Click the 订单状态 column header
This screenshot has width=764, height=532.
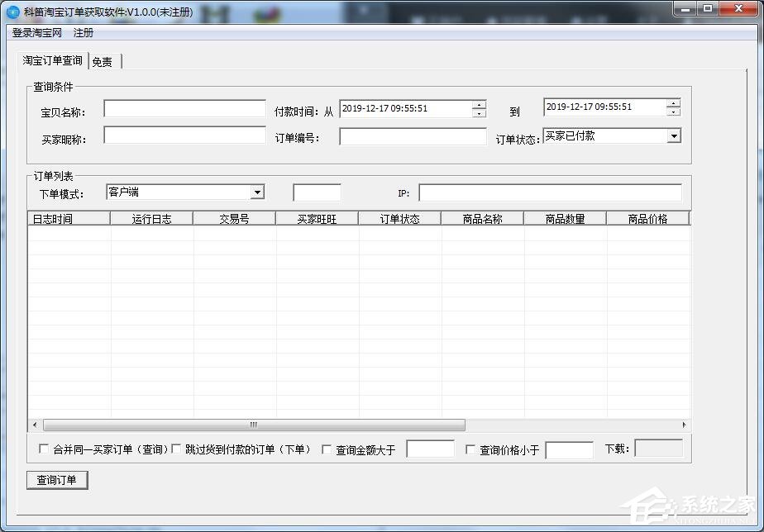pyautogui.click(x=399, y=219)
